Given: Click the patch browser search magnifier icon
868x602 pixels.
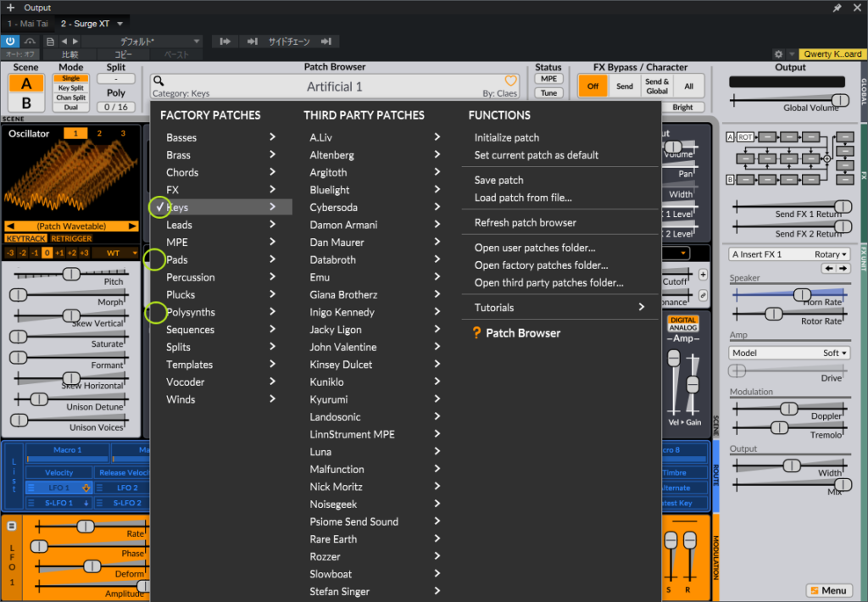Looking at the screenshot, I should (x=159, y=81).
